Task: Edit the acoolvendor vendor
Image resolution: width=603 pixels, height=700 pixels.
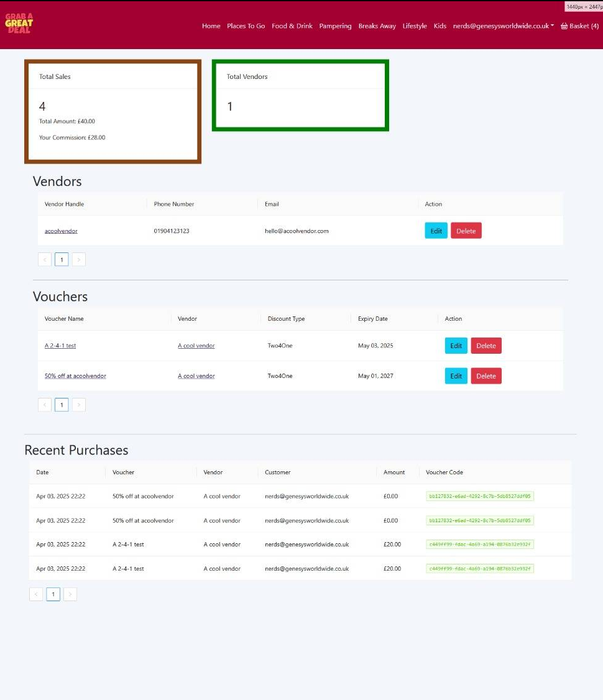Action: [x=436, y=231]
